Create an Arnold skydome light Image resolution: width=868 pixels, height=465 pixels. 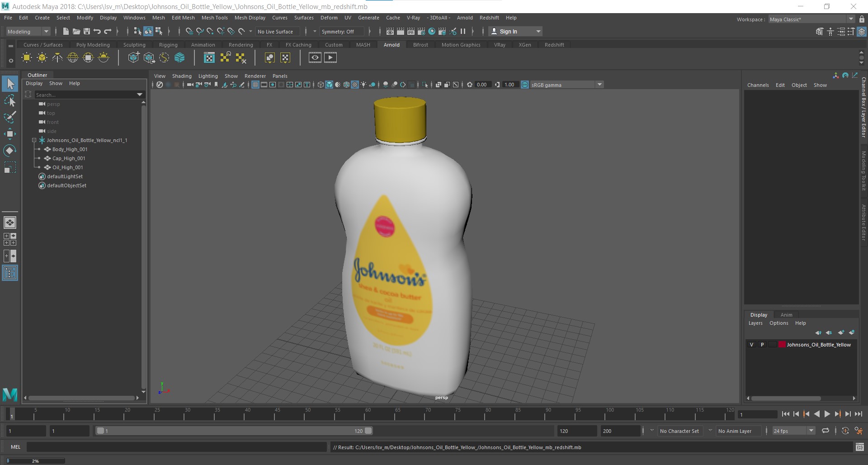point(73,57)
